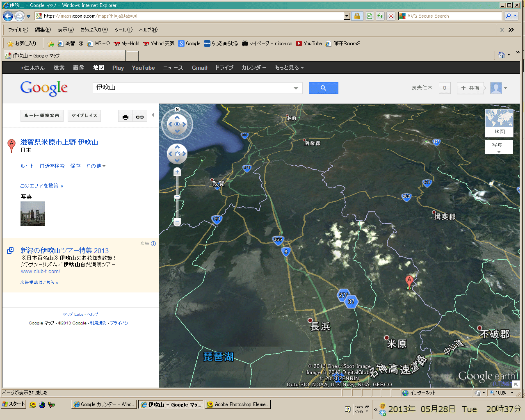Viewport: 525px width, 420px height.
Task: Click the zoom level slider handle
Action: click(x=177, y=197)
